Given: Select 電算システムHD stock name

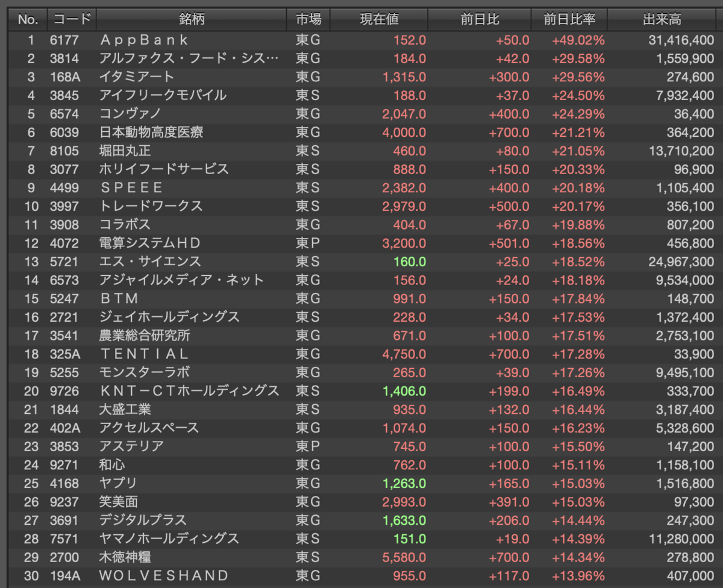Looking at the screenshot, I should click(x=150, y=243).
